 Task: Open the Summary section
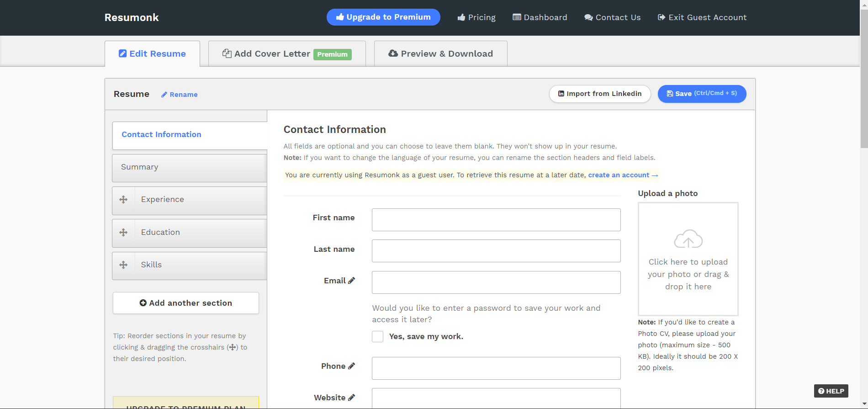190,168
